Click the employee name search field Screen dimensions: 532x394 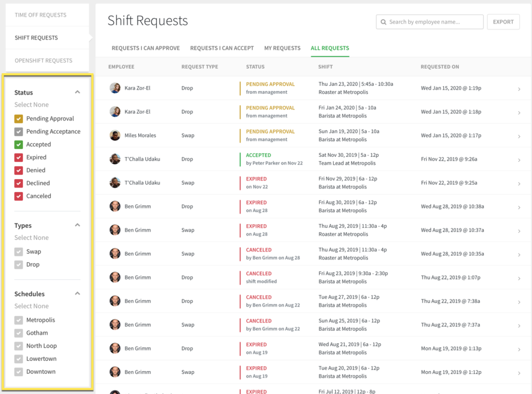point(431,22)
